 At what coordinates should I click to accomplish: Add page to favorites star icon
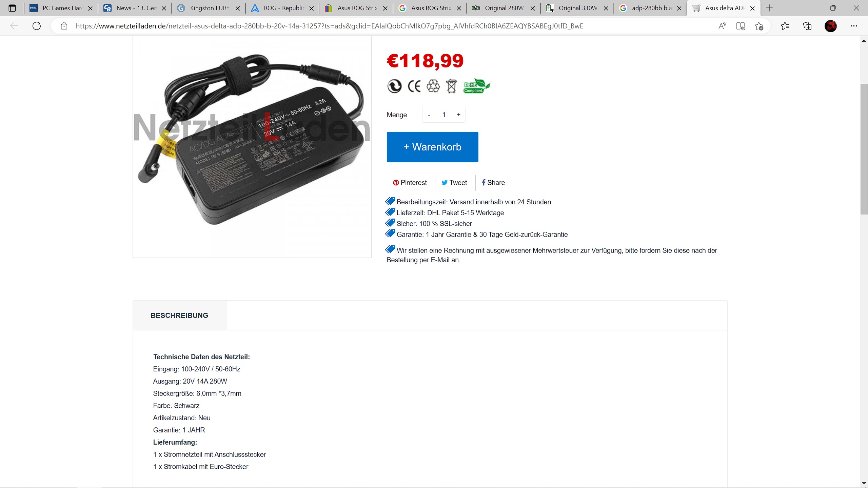point(759,26)
